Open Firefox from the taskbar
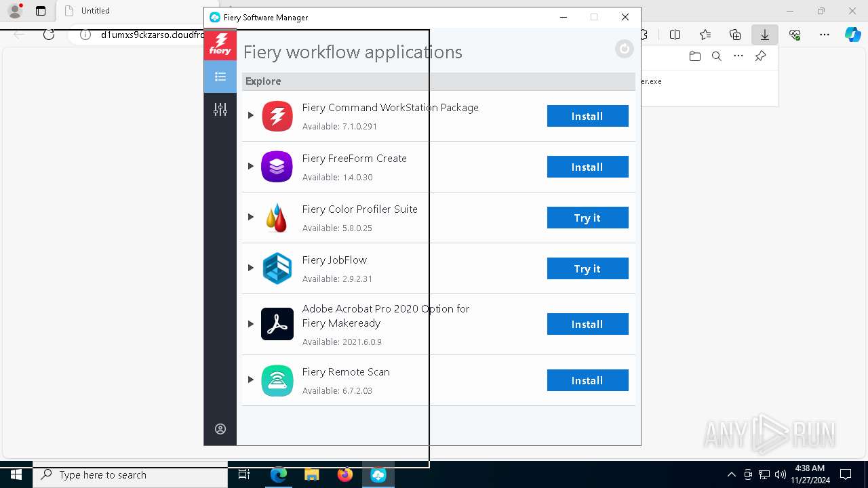868x488 pixels. tap(345, 475)
